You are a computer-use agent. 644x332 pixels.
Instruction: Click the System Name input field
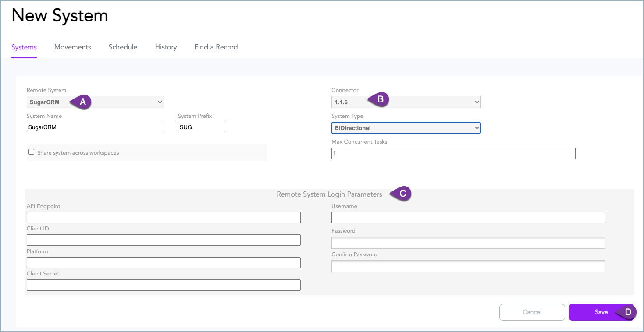click(96, 127)
